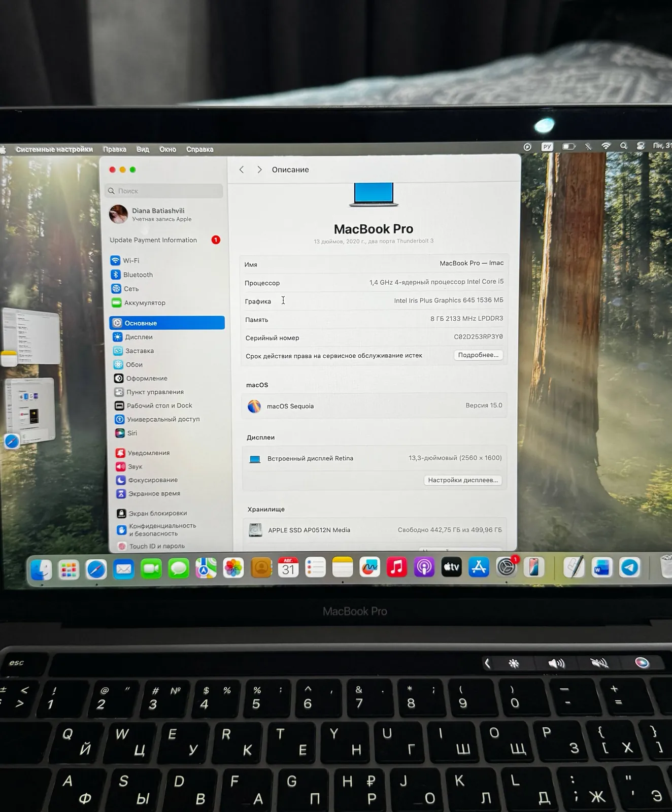Open Calendar from the Dock
Viewport: 672px width, 812px height.
click(x=288, y=568)
